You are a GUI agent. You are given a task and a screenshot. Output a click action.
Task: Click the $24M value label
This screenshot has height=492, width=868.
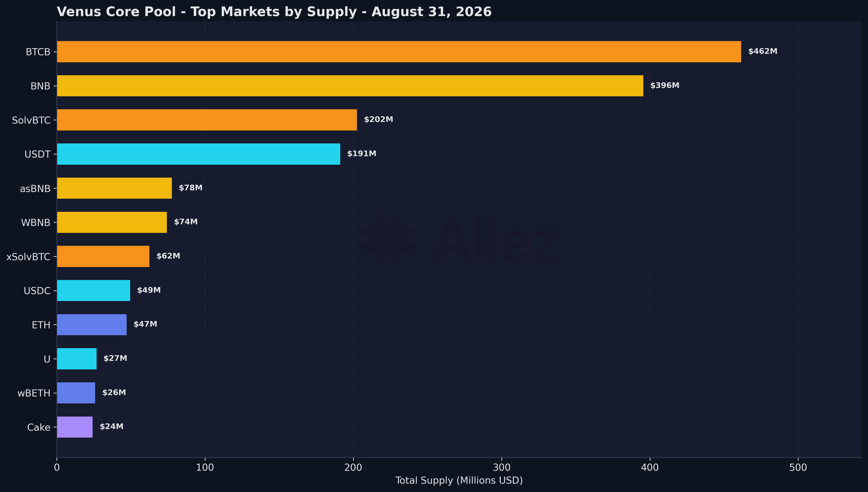[x=112, y=427]
